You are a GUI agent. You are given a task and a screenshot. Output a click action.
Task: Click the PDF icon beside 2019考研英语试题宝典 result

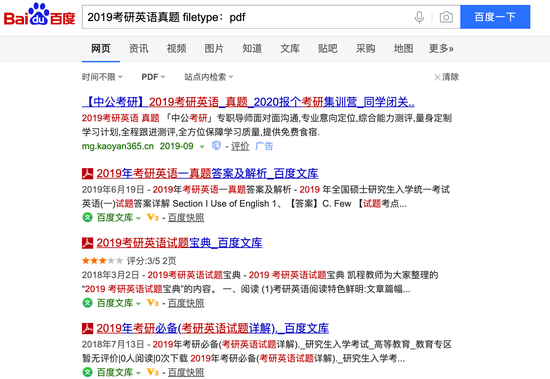tap(87, 243)
